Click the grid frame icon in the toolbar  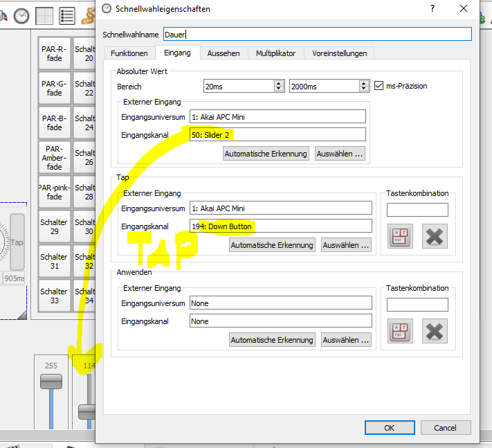click(x=44, y=16)
